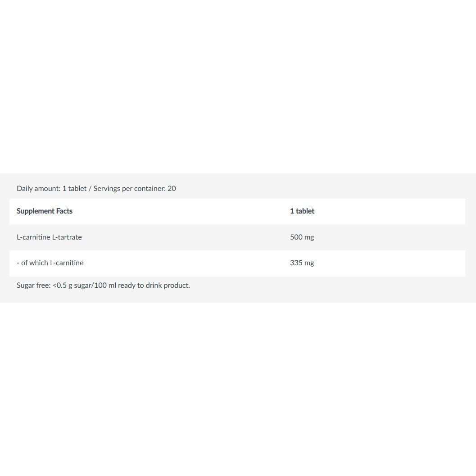This screenshot has width=476, height=476.
Task: Click the 'ready to drink product' phrase
Action: (x=153, y=286)
